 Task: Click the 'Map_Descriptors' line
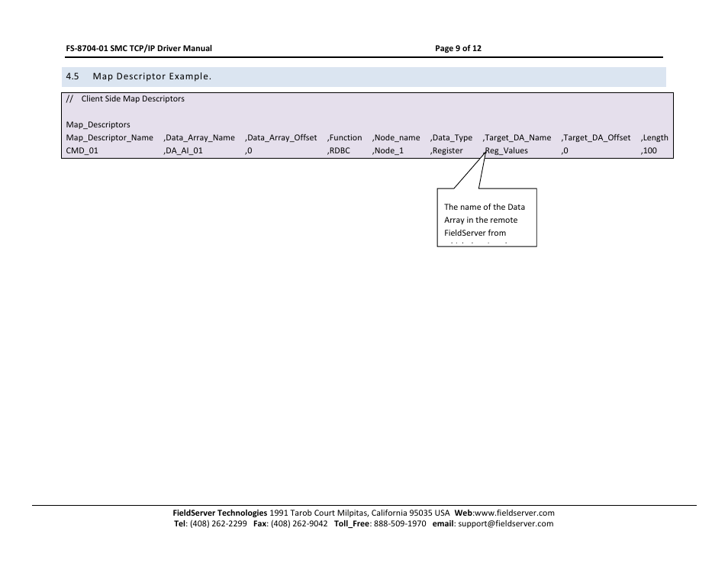pos(98,124)
